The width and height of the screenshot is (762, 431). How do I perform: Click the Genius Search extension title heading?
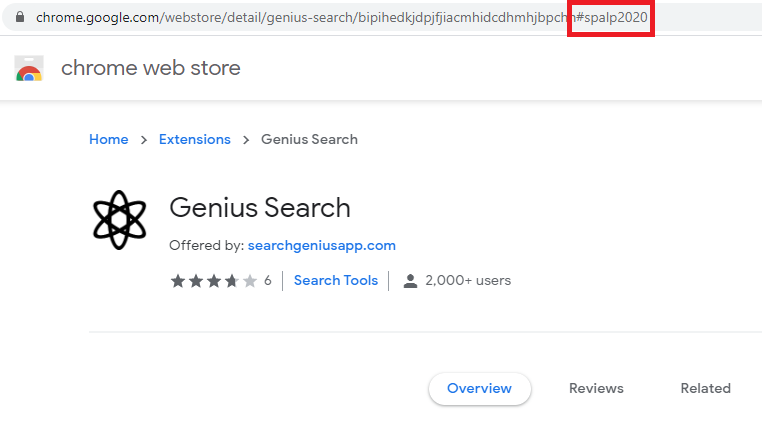(x=260, y=207)
